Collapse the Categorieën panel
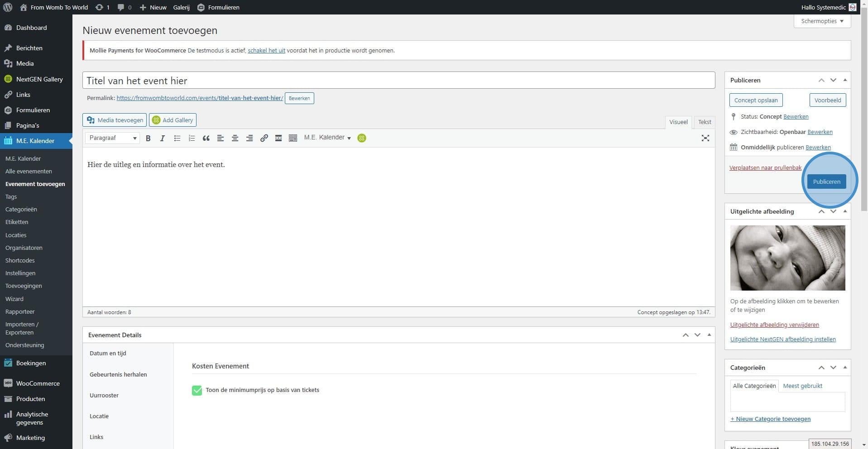Image resolution: width=868 pixels, height=449 pixels. (x=845, y=368)
